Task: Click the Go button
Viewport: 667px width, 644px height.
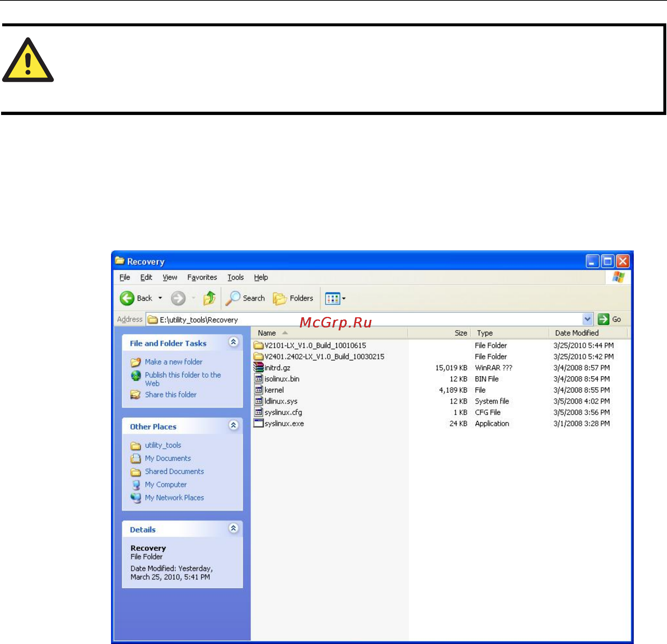Action: click(609, 319)
